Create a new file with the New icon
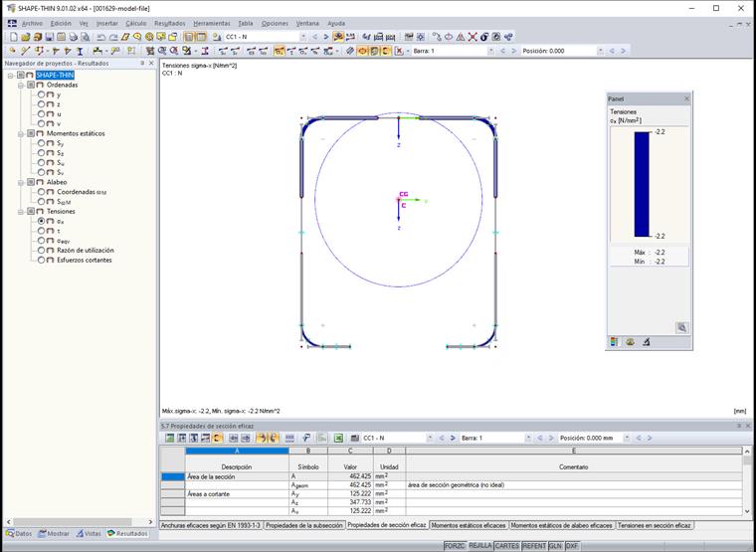Screen dimensions: 756x552 click(x=14, y=37)
